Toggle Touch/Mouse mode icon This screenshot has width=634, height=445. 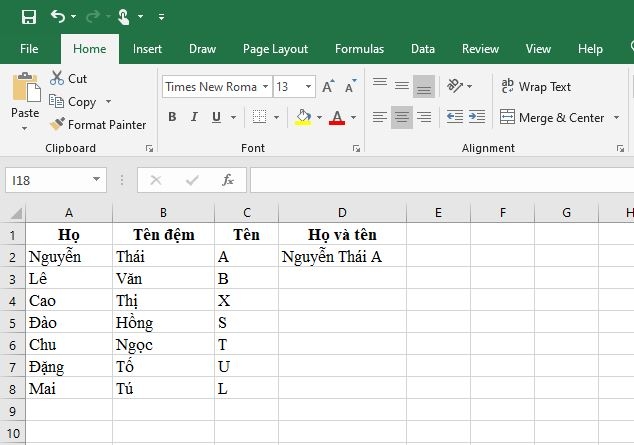pos(123,17)
